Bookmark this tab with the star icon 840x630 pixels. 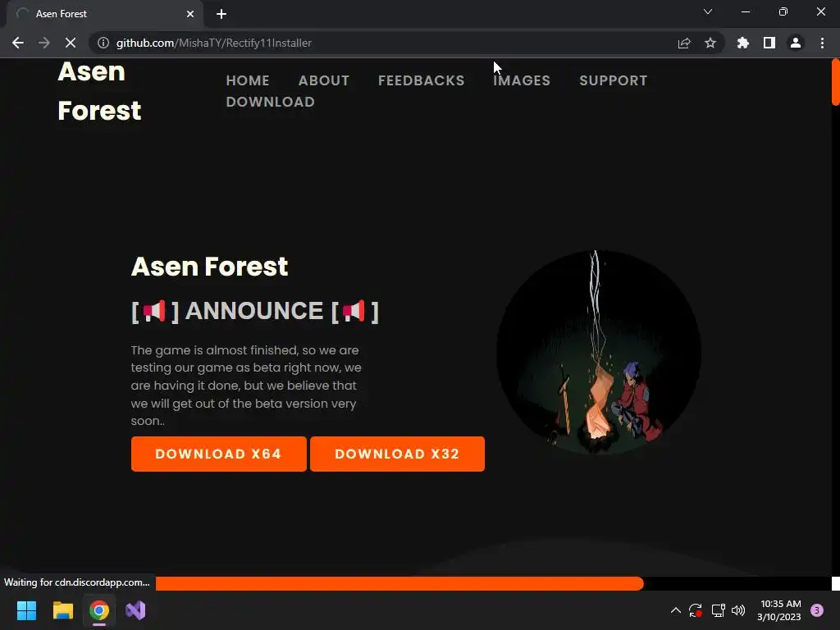(x=710, y=43)
